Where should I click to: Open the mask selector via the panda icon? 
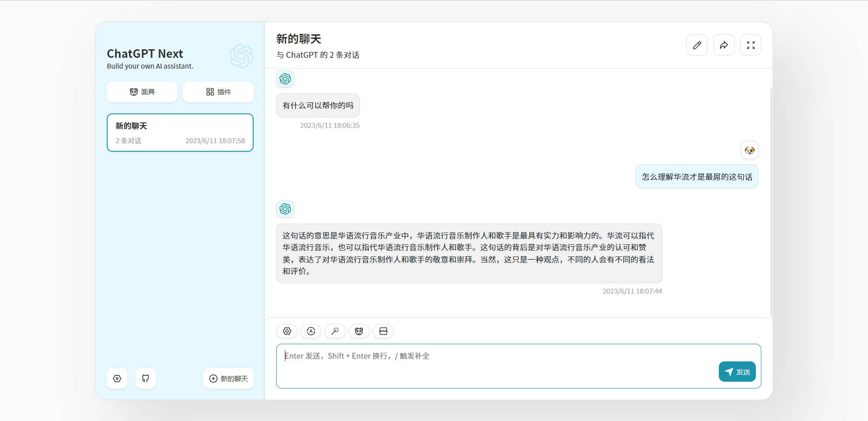tap(359, 331)
